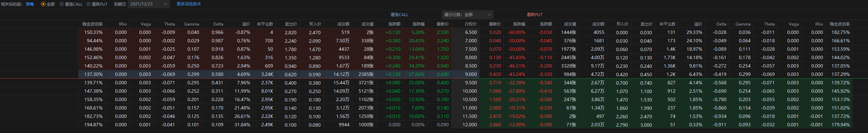
Task: Click the 更多筛选条件 link
Action: point(189,4)
